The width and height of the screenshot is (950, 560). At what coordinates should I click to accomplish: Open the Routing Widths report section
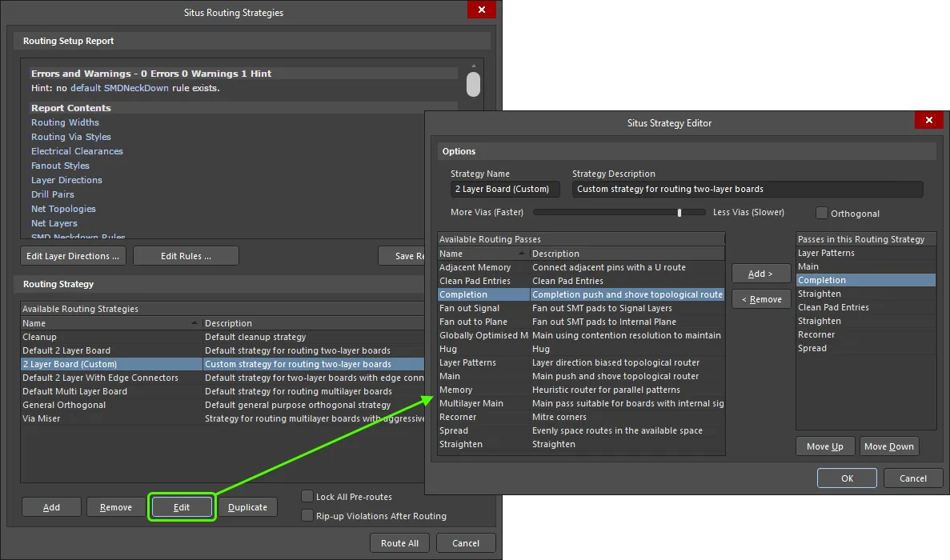click(x=65, y=122)
